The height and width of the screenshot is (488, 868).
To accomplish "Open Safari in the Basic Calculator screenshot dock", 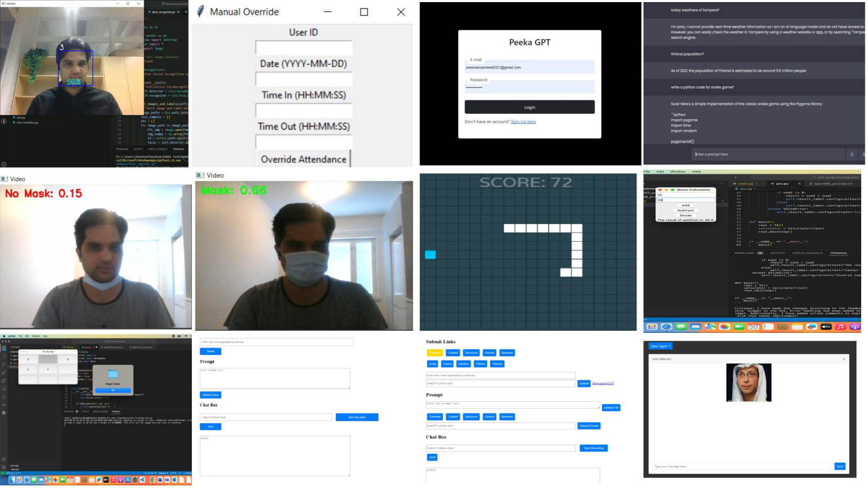I will pos(666,327).
